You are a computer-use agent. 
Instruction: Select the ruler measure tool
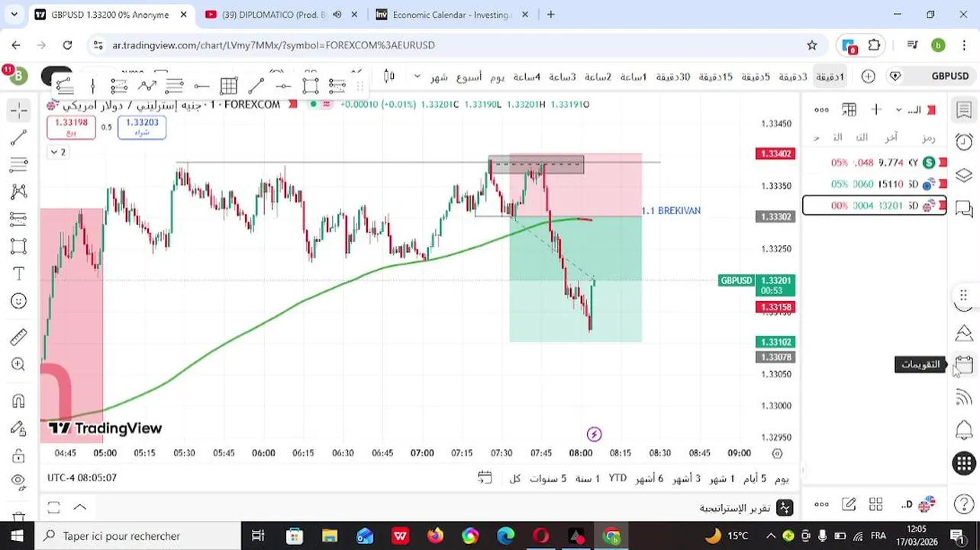click(x=19, y=337)
